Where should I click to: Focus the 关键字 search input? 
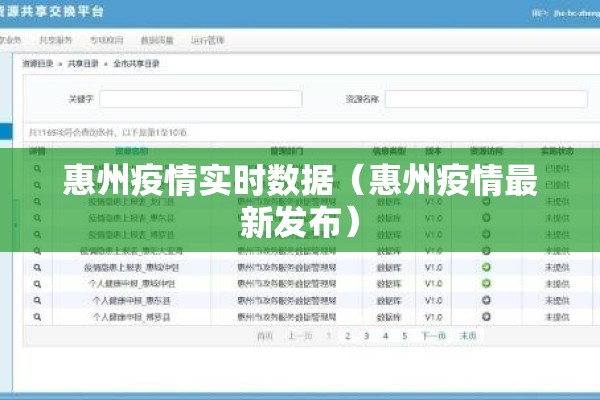(x=201, y=99)
